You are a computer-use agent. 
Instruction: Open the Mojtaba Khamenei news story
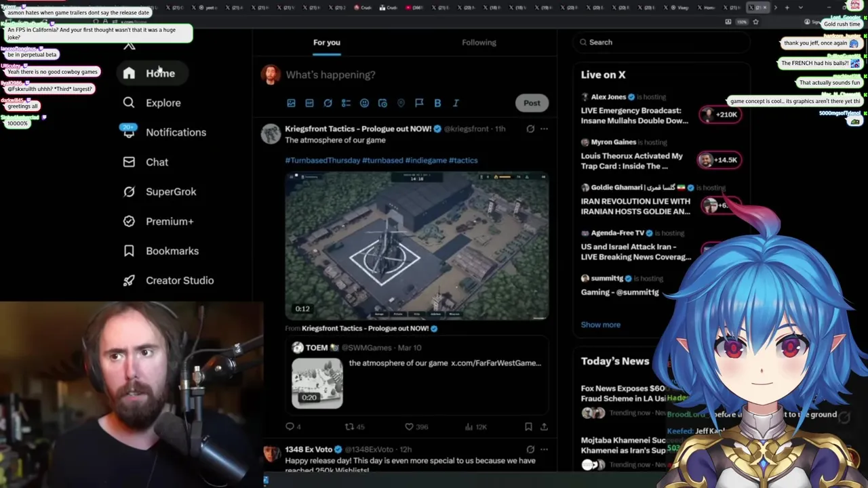click(623, 445)
